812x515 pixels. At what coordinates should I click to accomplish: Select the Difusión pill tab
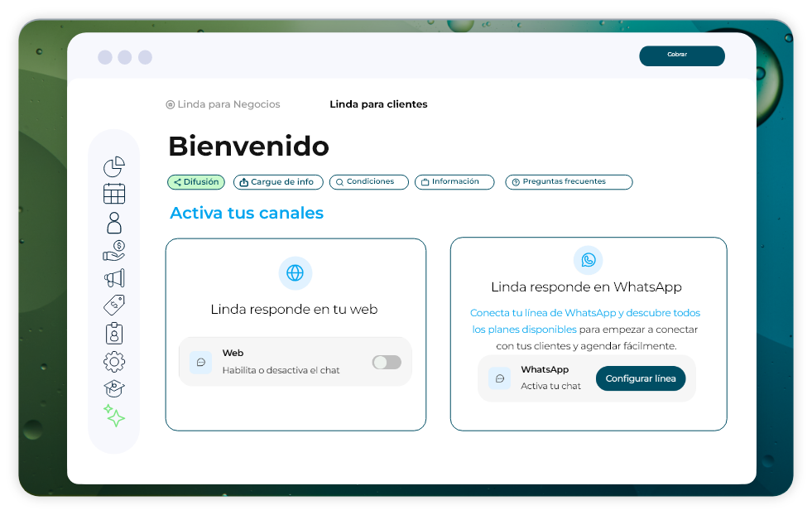196,182
